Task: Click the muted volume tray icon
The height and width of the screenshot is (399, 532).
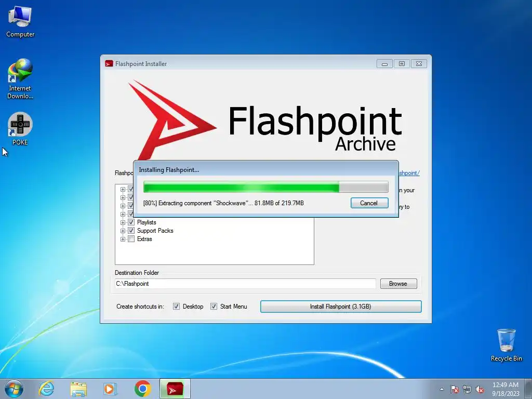Action: 480,389
